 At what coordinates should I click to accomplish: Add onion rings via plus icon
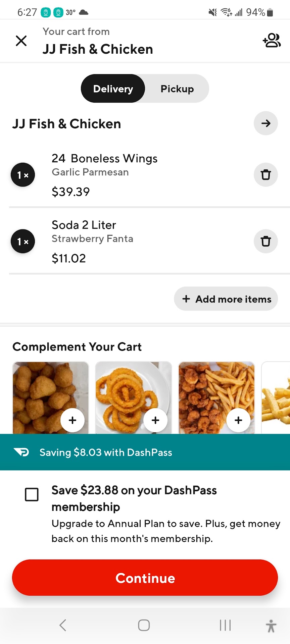(155, 420)
